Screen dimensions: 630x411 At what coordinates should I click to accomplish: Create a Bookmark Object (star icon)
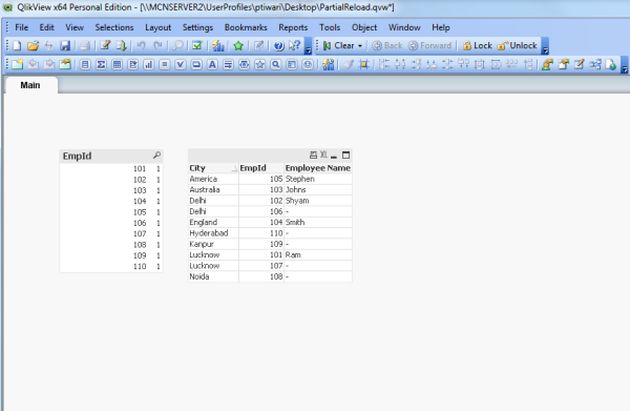point(260,64)
